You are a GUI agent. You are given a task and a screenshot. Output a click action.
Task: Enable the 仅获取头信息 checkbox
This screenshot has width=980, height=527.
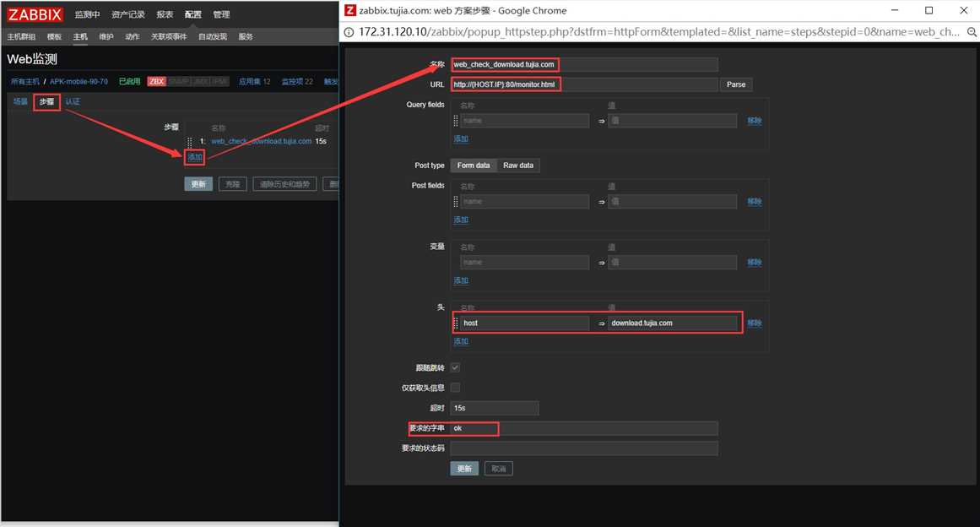(455, 388)
